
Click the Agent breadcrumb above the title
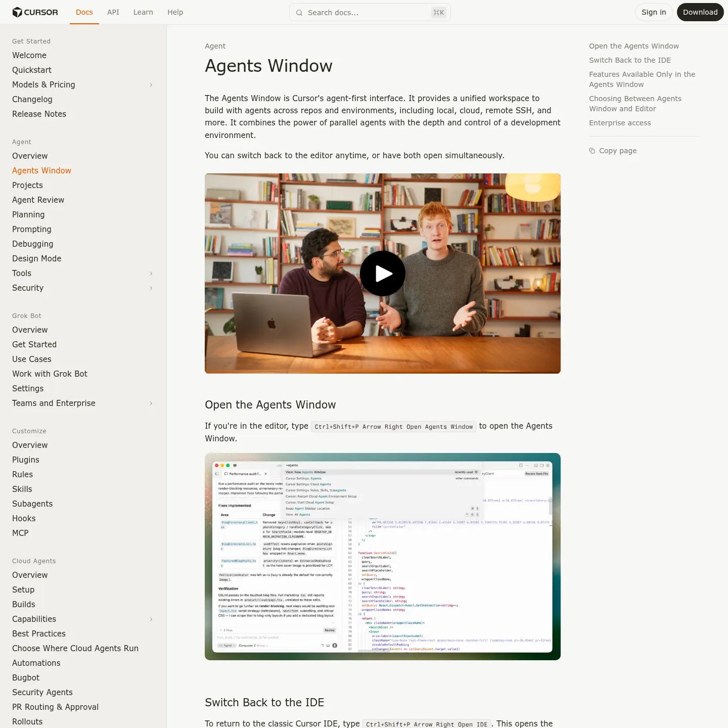pyautogui.click(x=215, y=46)
